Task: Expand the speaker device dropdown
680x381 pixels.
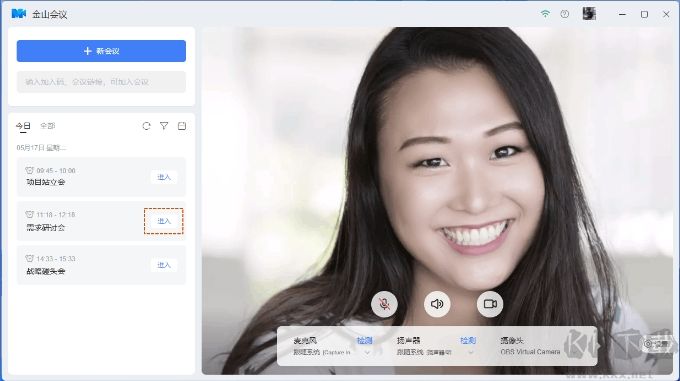Action: point(471,352)
